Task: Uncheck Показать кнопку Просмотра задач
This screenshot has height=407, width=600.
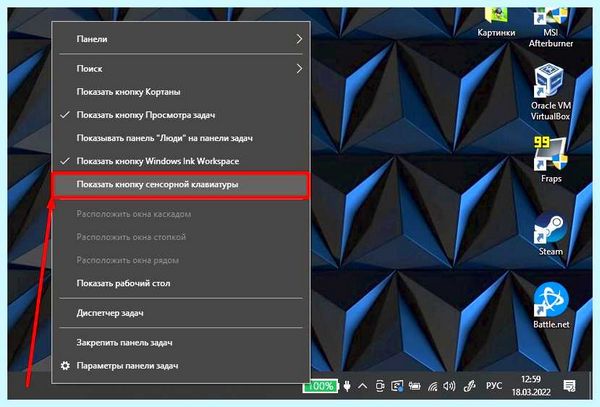Action: [x=181, y=115]
